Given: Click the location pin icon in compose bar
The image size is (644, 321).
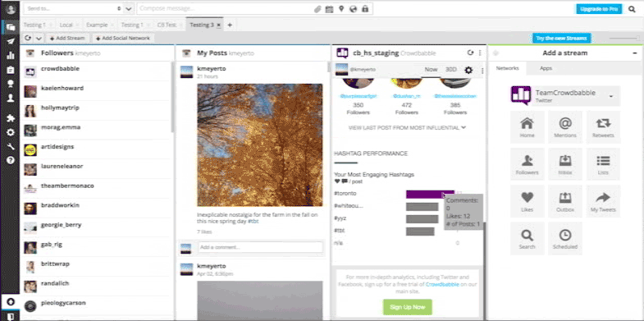Looking at the screenshot, I should point(341,9).
